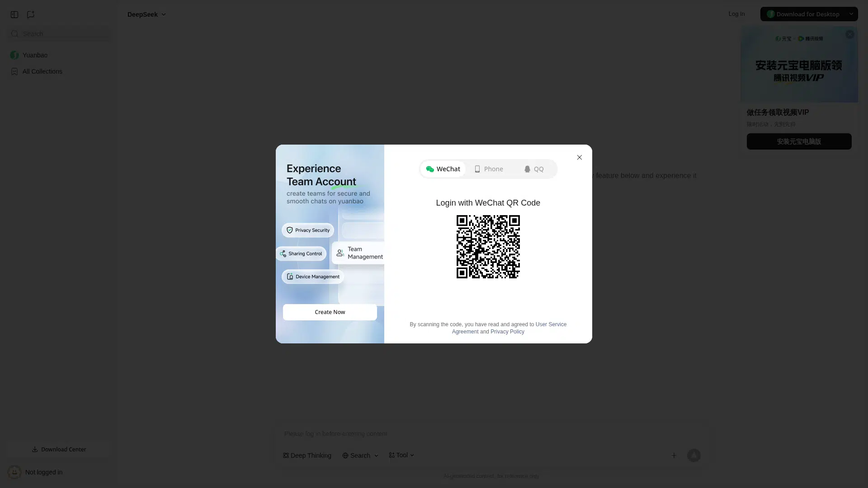
Task: Open Yuanbao in the sidebar
Action: 35,55
